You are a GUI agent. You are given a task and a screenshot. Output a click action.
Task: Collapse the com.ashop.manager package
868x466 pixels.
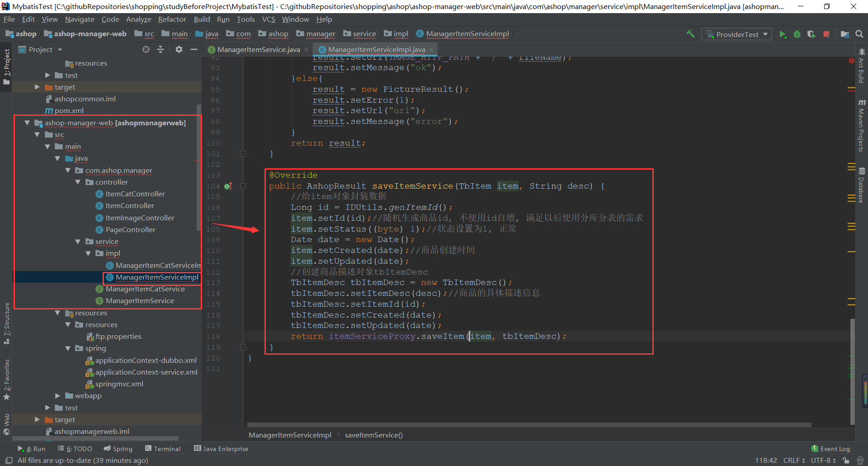[68, 170]
